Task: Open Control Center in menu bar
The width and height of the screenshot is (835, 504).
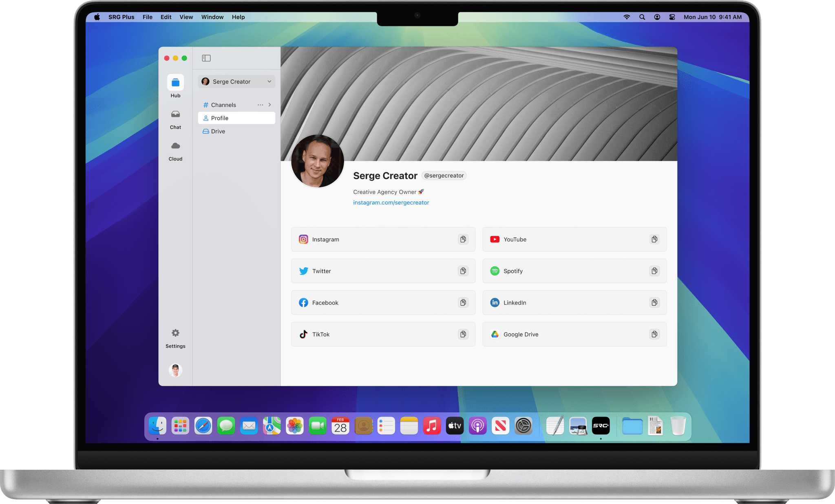Action: pyautogui.click(x=672, y=17)
